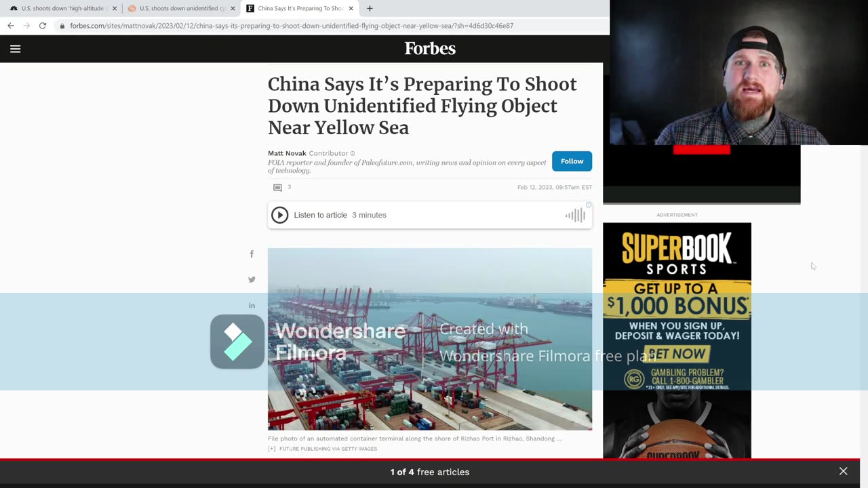Click the Forbes logo
Screen dimensions: 868x488
430,49
